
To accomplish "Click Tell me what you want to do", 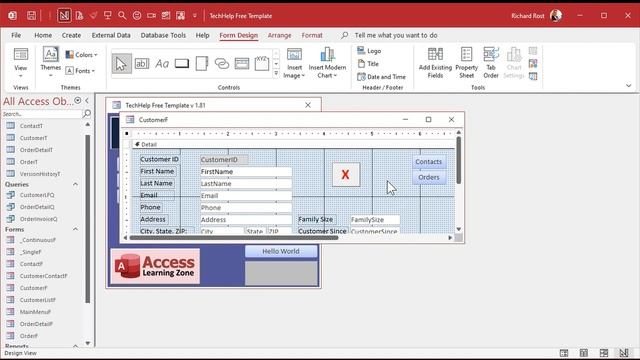I will (x=396, y=35).
